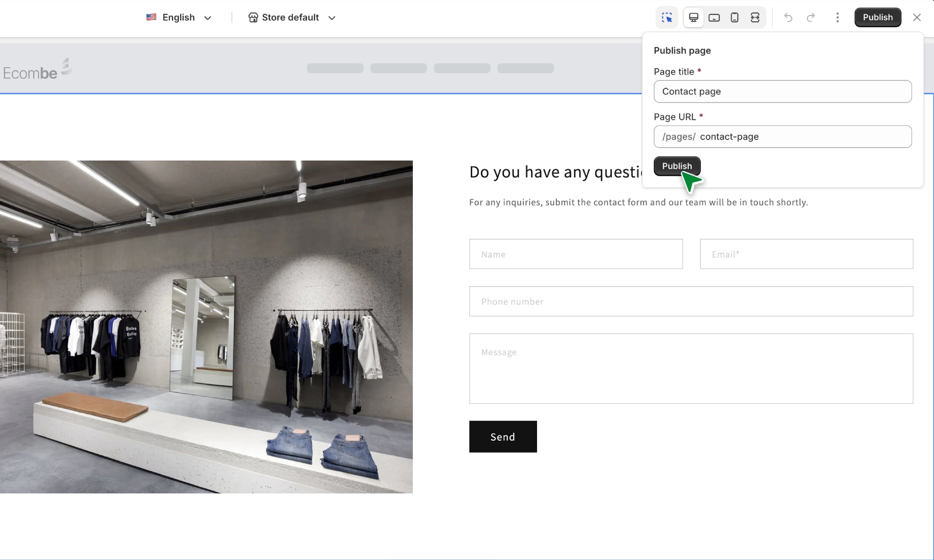Switch to desktop preview mode
934x560 pixels.
pyautogui.click(x=693, y=18)
